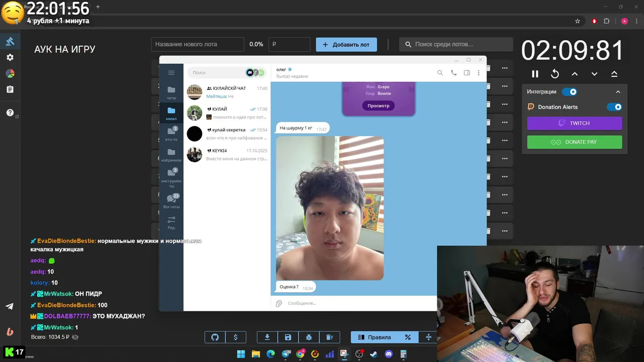Increase timer with up chevron
644x362 pixels.
575,74
